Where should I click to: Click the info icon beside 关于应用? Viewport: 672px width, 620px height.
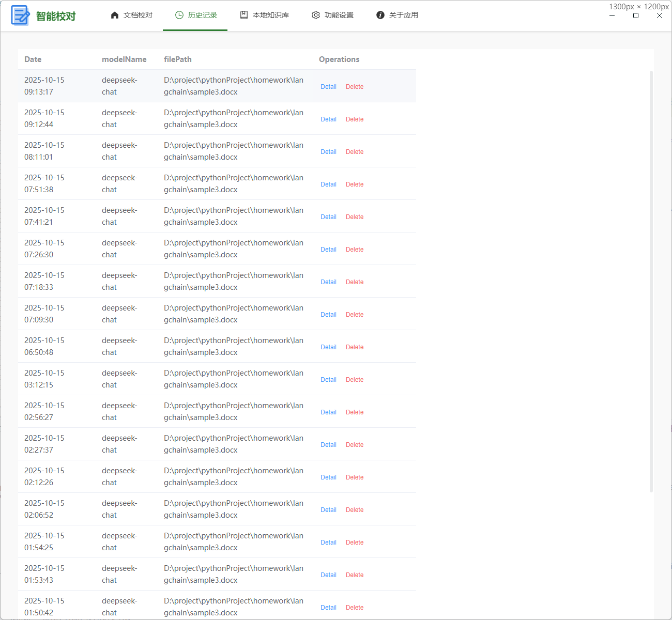tap(380, 15)
